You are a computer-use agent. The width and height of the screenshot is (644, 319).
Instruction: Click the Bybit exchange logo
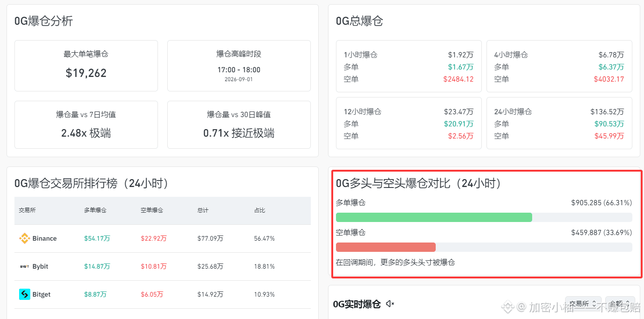[25, 266]
